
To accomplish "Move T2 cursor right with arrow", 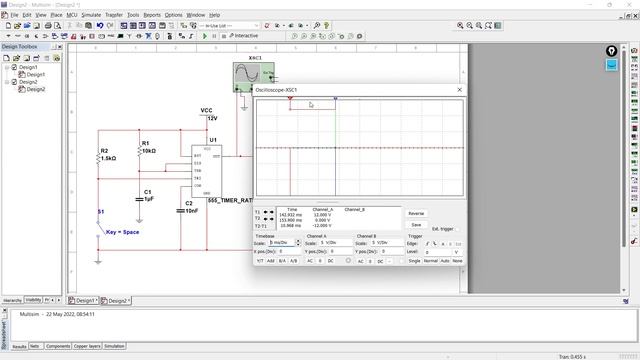I will (x=272, y=219).
